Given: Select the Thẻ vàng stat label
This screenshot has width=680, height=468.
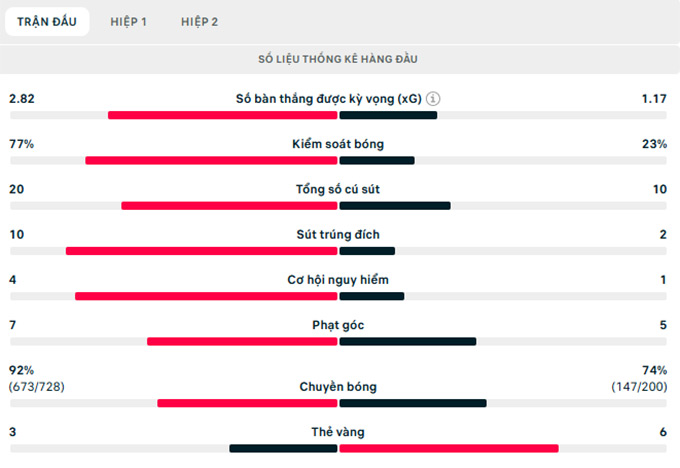Looking at the screenshot, I should (339, 432).
